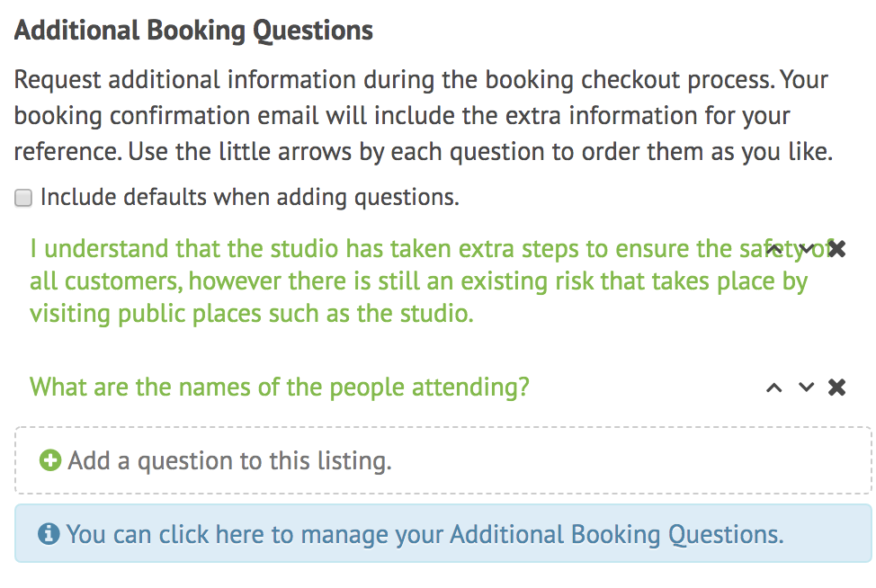Open 'What are the names of the people attending?' question
The image size is (876, 588).
pyautogui.click(x=280, y=387)
